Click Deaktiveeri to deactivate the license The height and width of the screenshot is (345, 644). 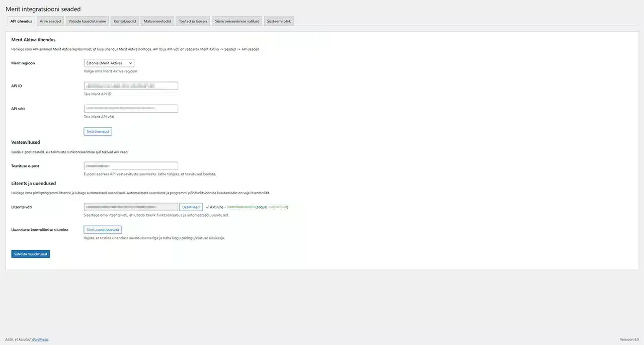coord(191,207)
